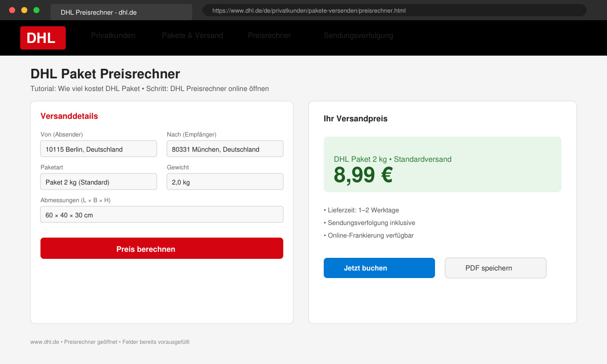Click the Jetzt buchen button
This screenshot has height=364, width=607.
point(379,268)
